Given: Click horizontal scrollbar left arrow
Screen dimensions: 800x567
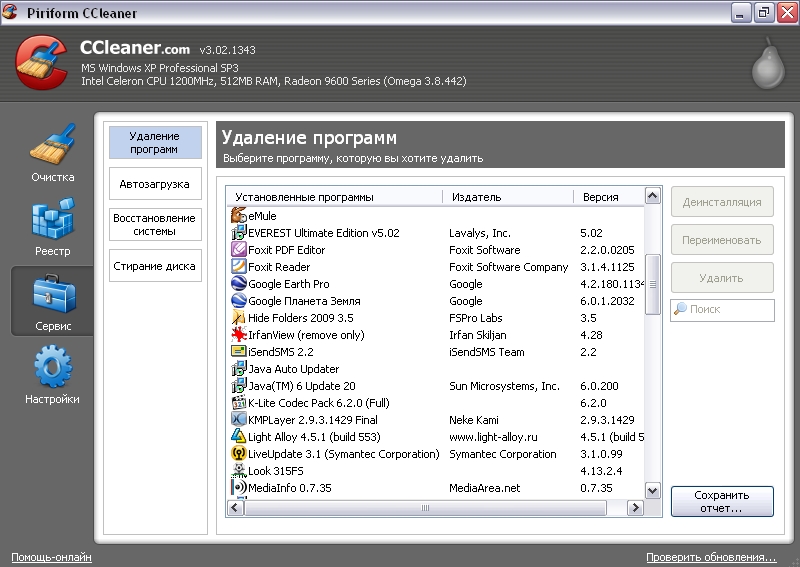Looking at the screenshot, I should click(235, 508).
